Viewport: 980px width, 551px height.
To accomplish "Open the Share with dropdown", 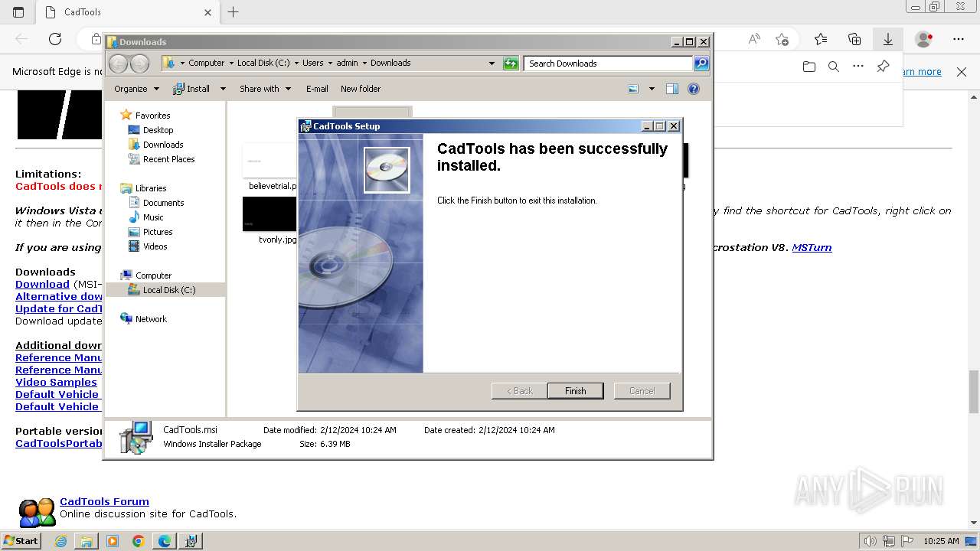I will click(265, 89).
